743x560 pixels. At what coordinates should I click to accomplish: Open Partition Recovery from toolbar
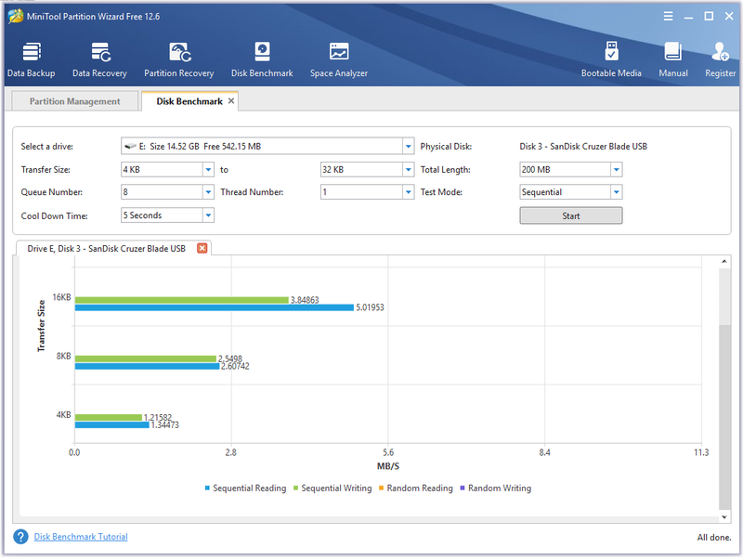point(179,59)
